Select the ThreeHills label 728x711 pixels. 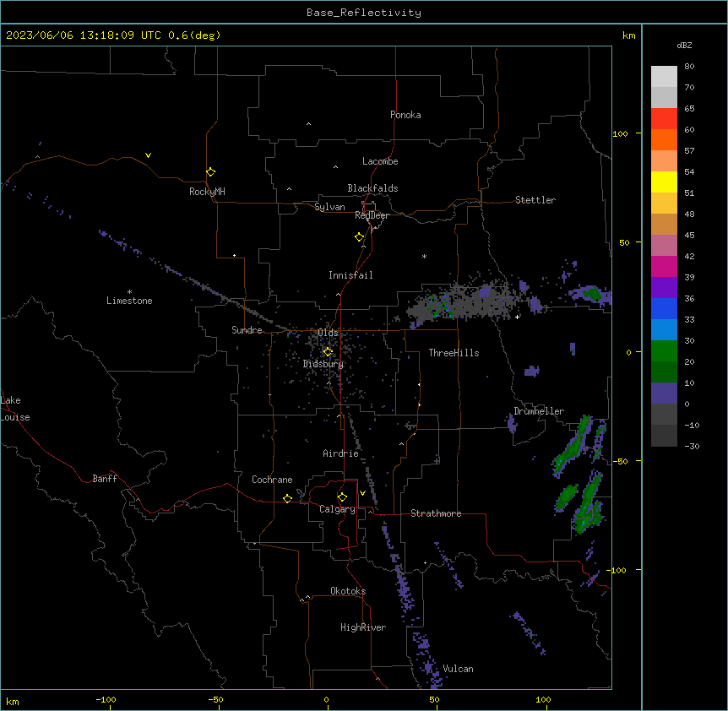pos(454,353)
